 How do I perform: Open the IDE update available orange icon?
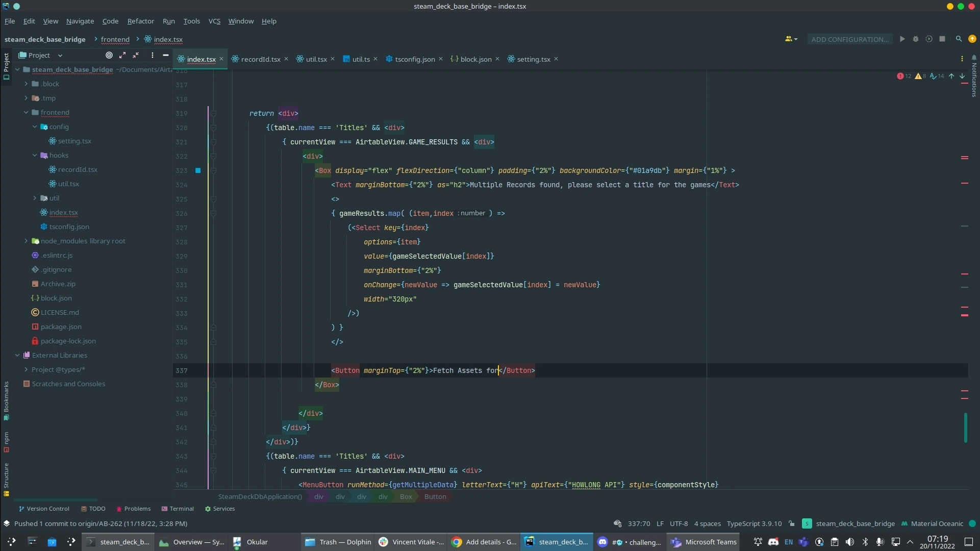[972, 39]
